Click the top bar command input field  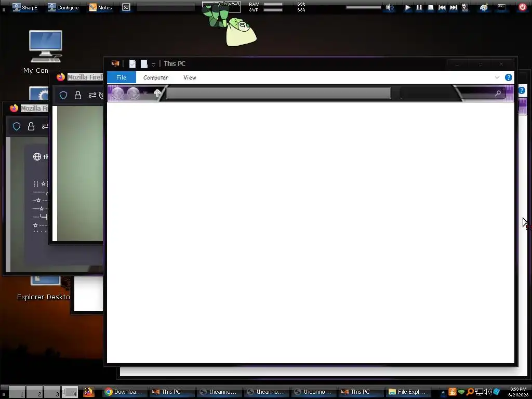pyautogui.click(x=166, y=7)
